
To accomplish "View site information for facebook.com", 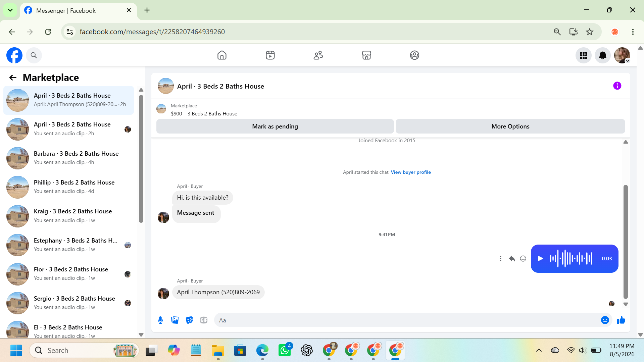I will click(70, 32).
